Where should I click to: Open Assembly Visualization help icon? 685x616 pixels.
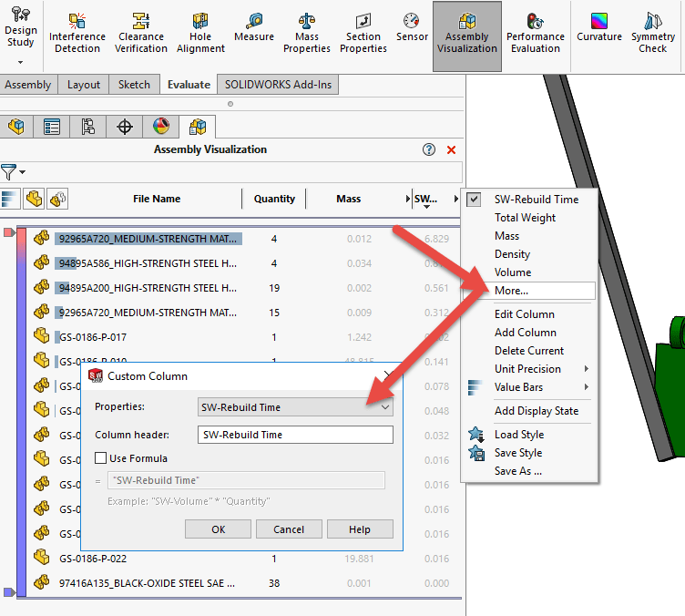pyautogui.click(x=429, y=149)
